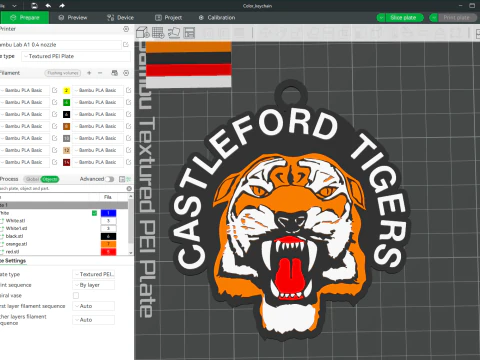This screenshot has height=360, width=480.
Task: Click the undo arrow icon
Action: coord(48,6)
